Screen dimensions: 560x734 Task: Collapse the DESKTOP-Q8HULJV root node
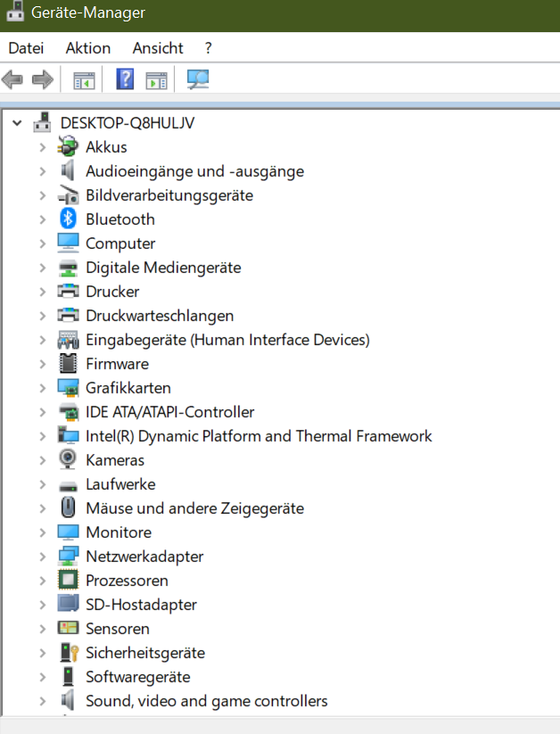coord(17,123)
